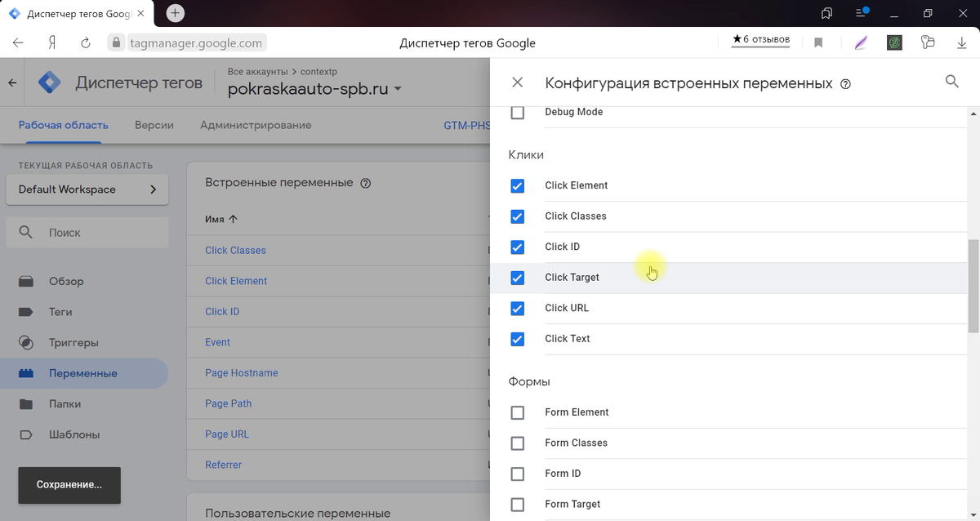Viewport: 980px width, 521px height.
Task: Uncheck the Click Element checkbox
Action: 517,185
